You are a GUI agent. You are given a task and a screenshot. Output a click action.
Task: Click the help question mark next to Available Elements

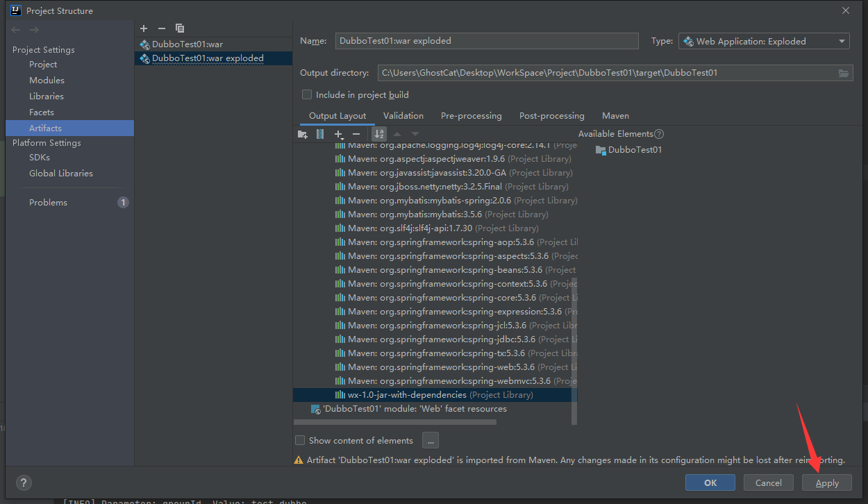(659, 134)
